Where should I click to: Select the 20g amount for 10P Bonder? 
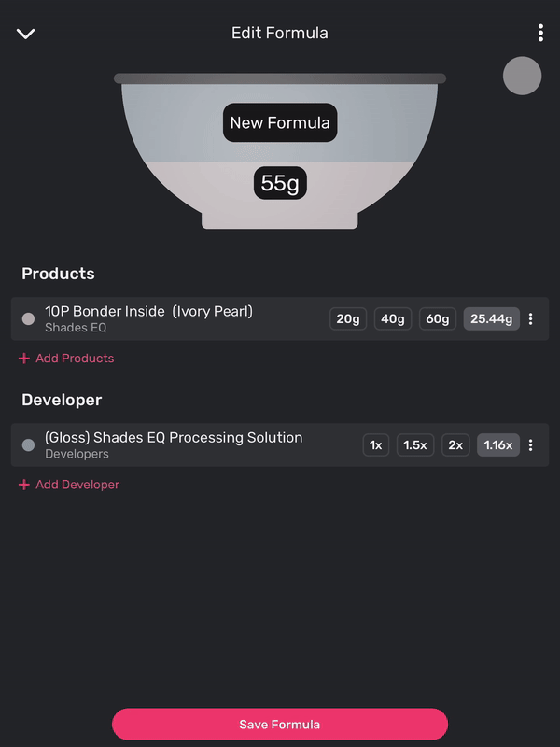coord(348,319)
